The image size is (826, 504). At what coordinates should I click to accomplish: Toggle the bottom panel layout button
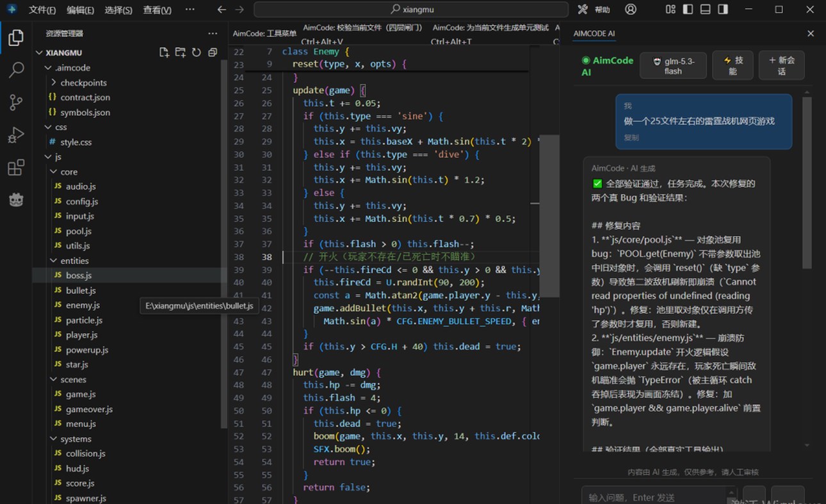pos(705,10)
